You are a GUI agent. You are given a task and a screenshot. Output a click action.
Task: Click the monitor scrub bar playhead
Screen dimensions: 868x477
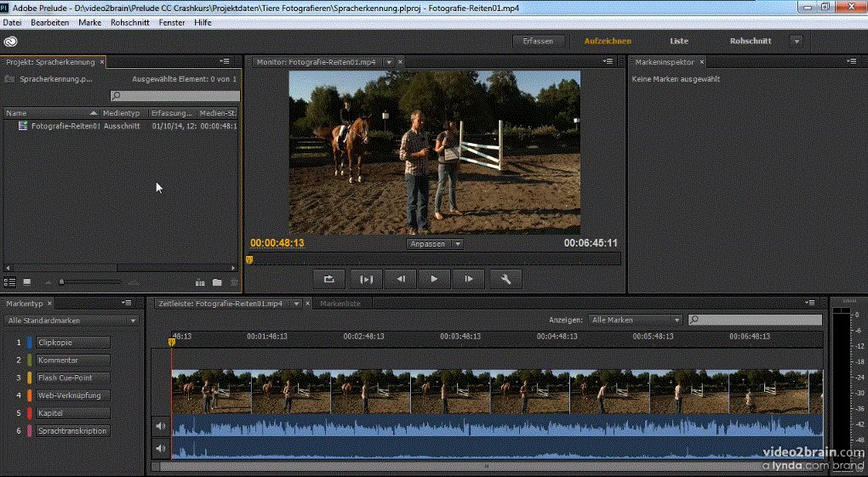coord(249,259)
